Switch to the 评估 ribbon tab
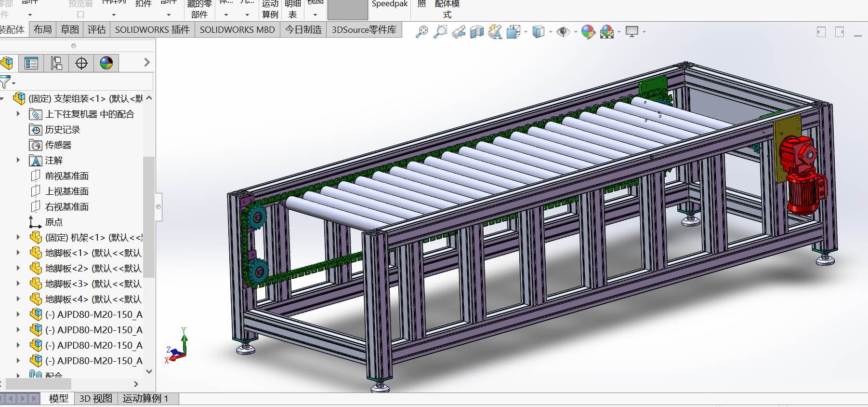The width and height of the screenshot is (868, 407). 96,29
